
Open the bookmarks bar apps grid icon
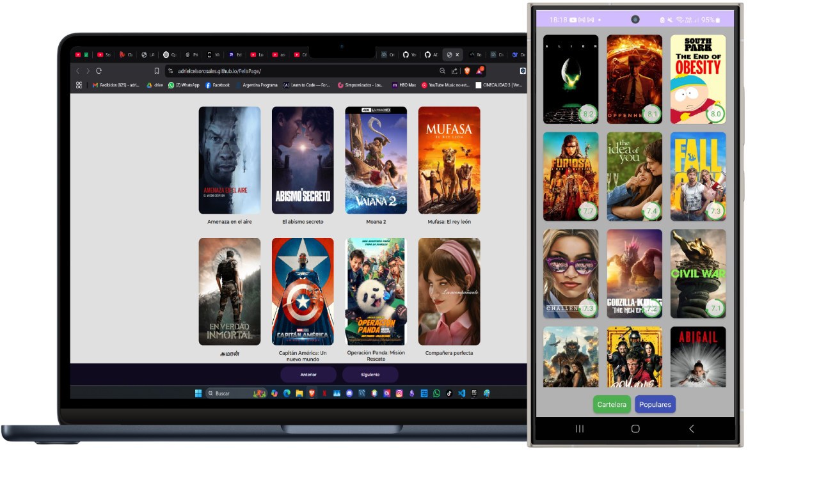coord(79,84)
